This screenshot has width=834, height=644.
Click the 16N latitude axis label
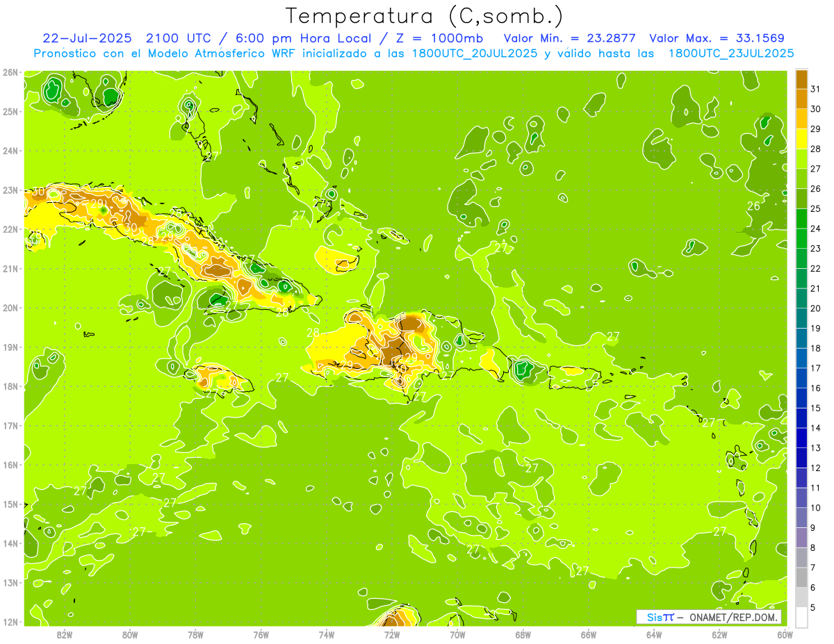10,465
